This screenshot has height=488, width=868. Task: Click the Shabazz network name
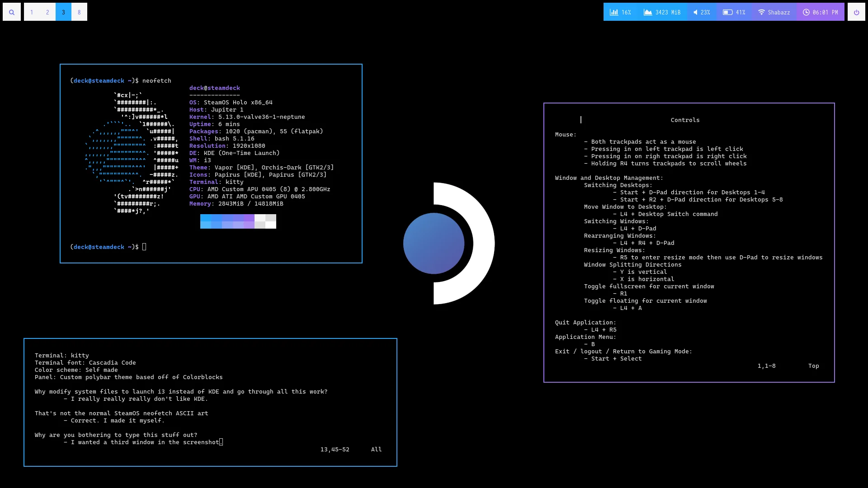[778, 12]
